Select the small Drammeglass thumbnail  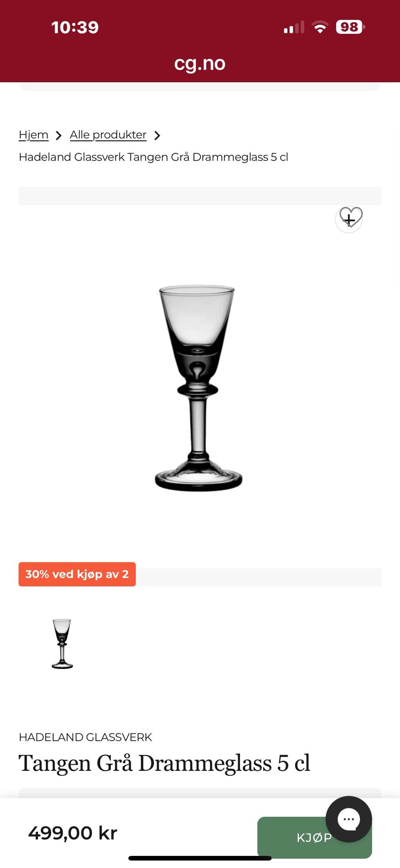62,644
